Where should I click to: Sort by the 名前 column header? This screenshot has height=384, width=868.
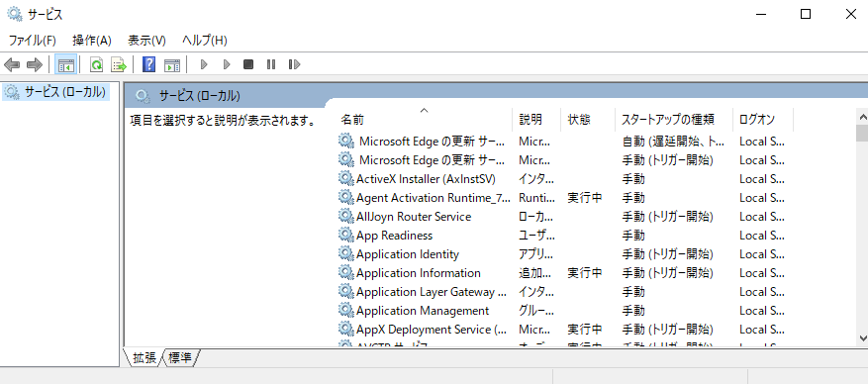point(424,119)
